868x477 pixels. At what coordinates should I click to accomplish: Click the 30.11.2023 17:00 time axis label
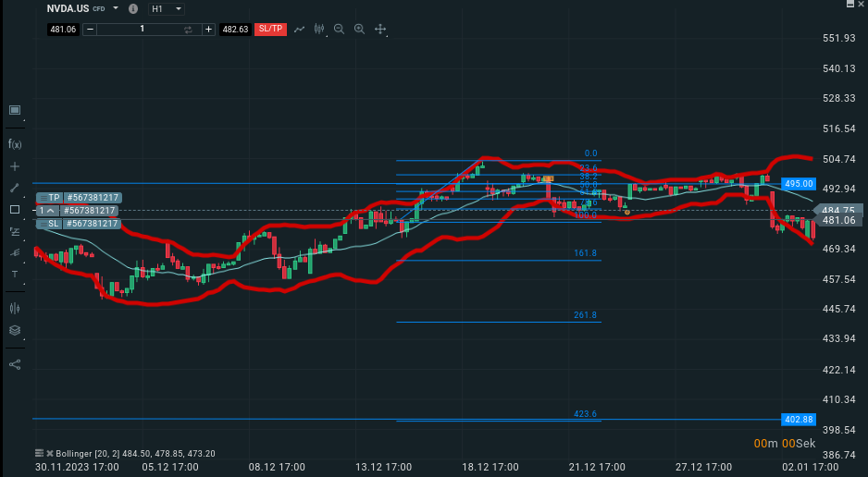pos(77,467)
